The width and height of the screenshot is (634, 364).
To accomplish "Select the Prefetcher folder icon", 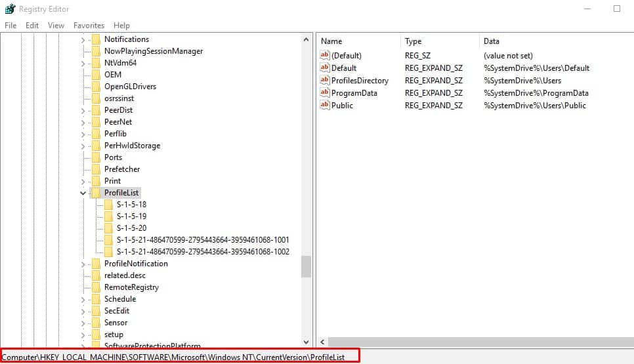I will (x=96, y=169).
